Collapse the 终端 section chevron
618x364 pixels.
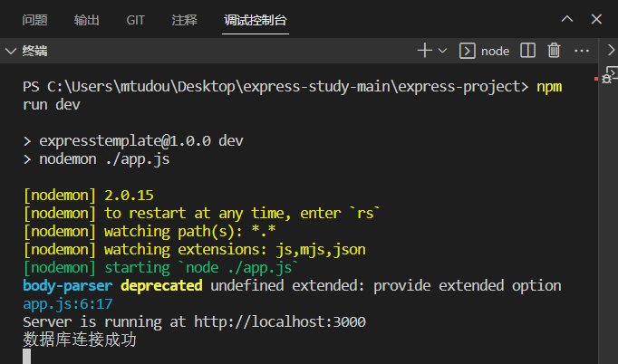coord(11,52)
